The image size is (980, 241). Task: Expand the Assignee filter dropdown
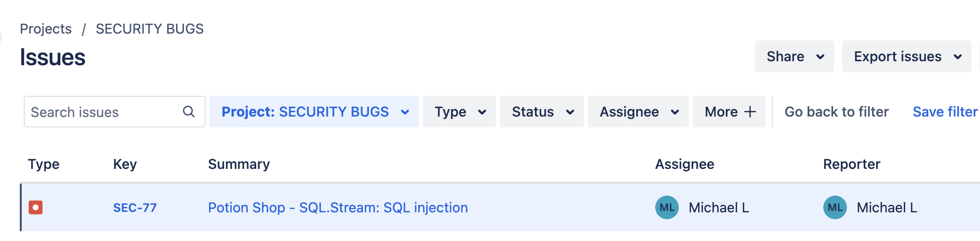click(638, 112)
